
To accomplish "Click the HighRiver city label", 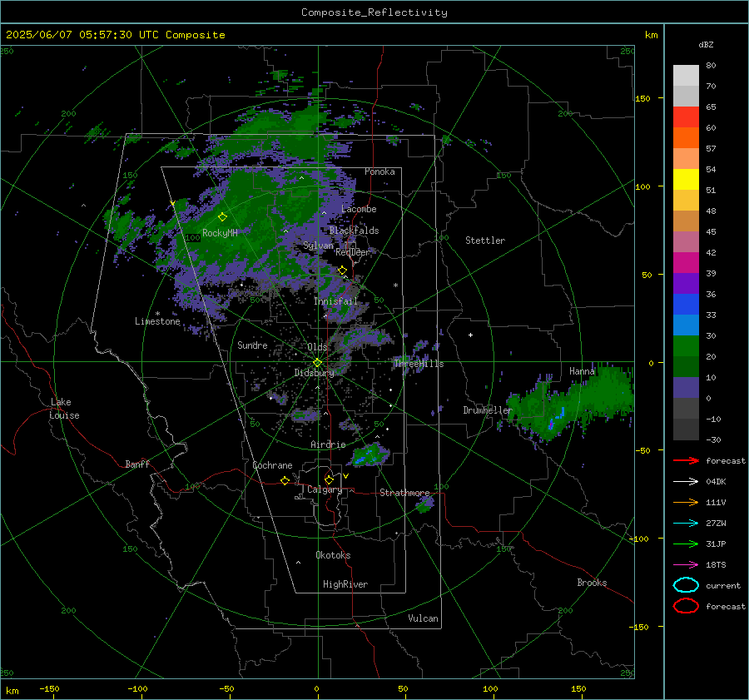I will coord(345,584).
